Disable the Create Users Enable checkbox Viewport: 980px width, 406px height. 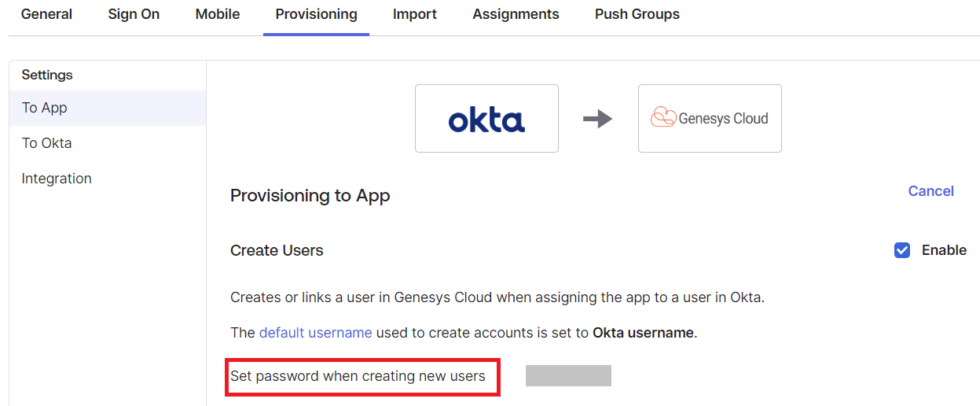click(902, 250)
